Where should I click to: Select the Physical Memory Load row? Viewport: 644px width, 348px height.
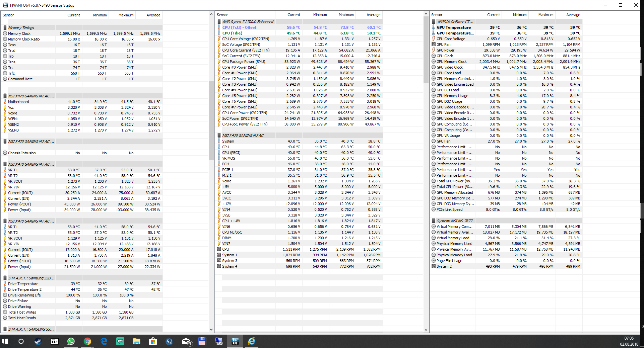(506, 255)
